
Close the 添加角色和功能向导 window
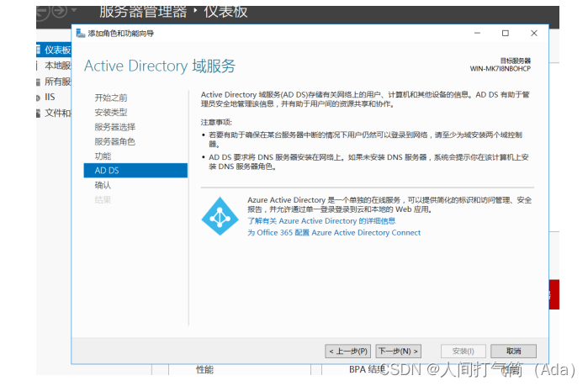[x=534, y=33]
